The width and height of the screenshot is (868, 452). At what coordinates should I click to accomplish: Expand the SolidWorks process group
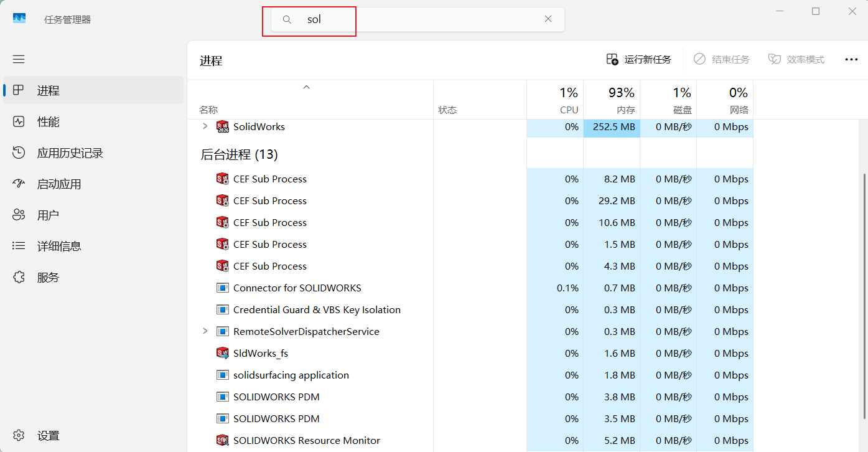(205, 126)
